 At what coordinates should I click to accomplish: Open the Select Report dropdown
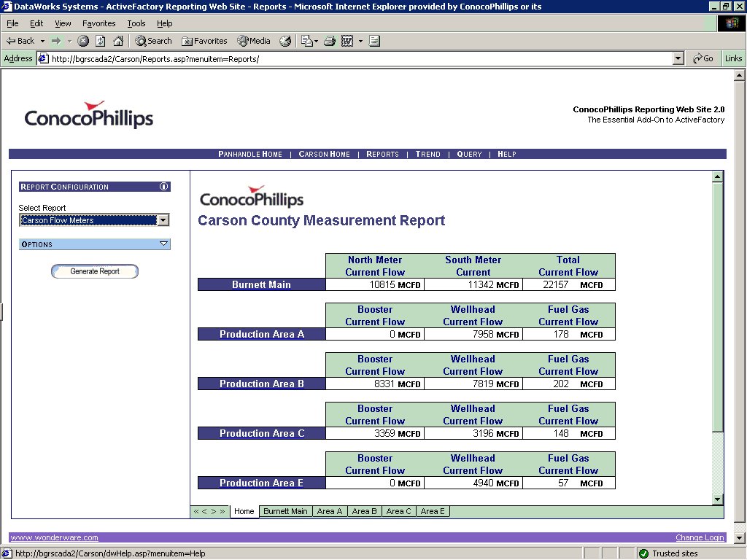coord(163,220)
